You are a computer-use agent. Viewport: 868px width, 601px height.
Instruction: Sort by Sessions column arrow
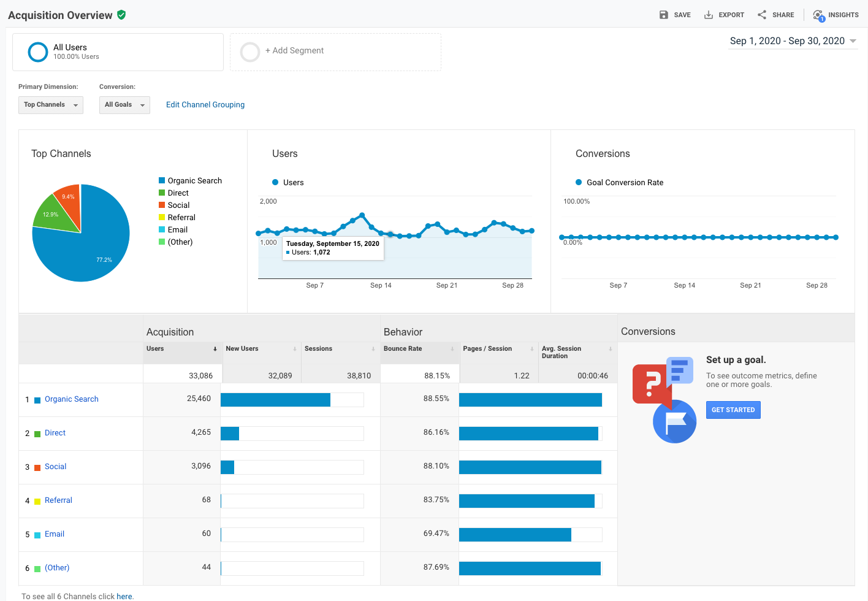click(373, 349)
